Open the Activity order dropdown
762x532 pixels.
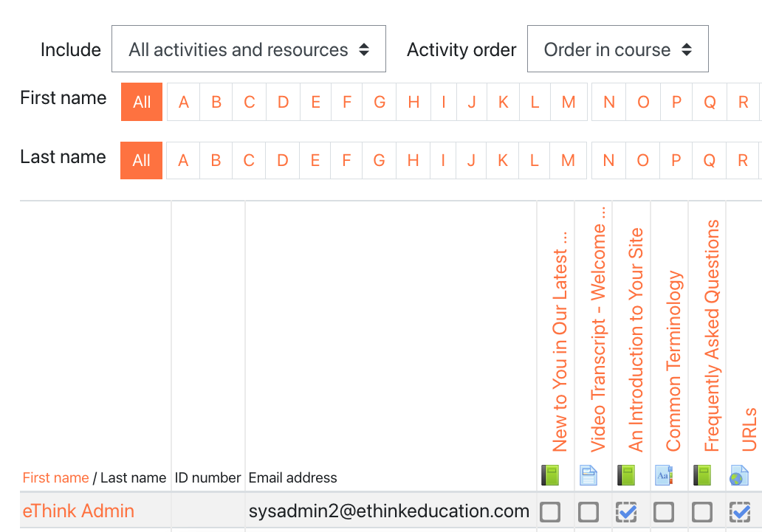pyautogui.click(x=617, y=49)
